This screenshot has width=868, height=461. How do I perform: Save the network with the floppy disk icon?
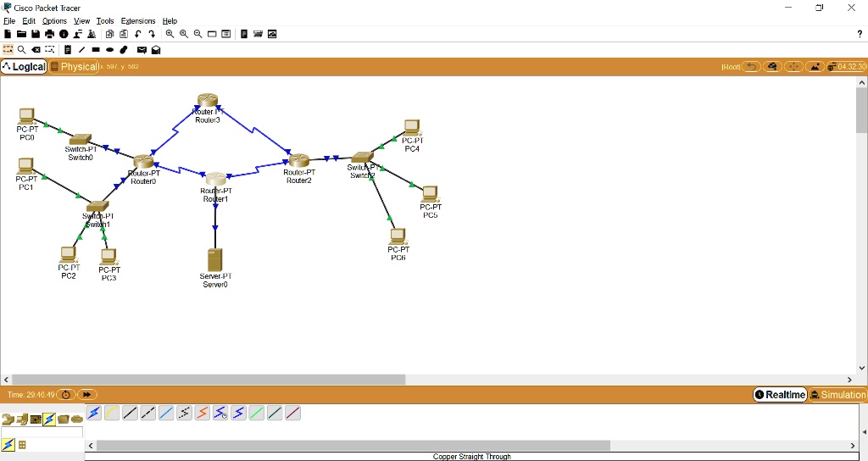point(36,34)
